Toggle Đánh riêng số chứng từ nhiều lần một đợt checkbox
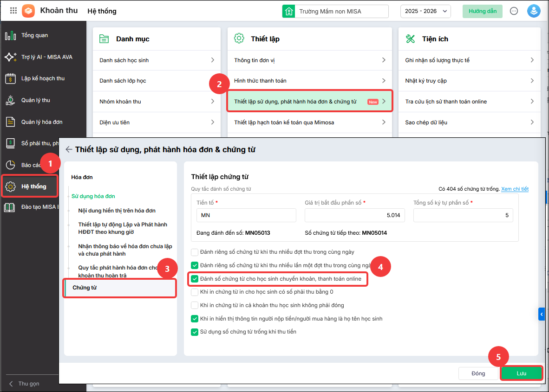The height and width of the screenshot is (392, 549). (x=194, y=265)
